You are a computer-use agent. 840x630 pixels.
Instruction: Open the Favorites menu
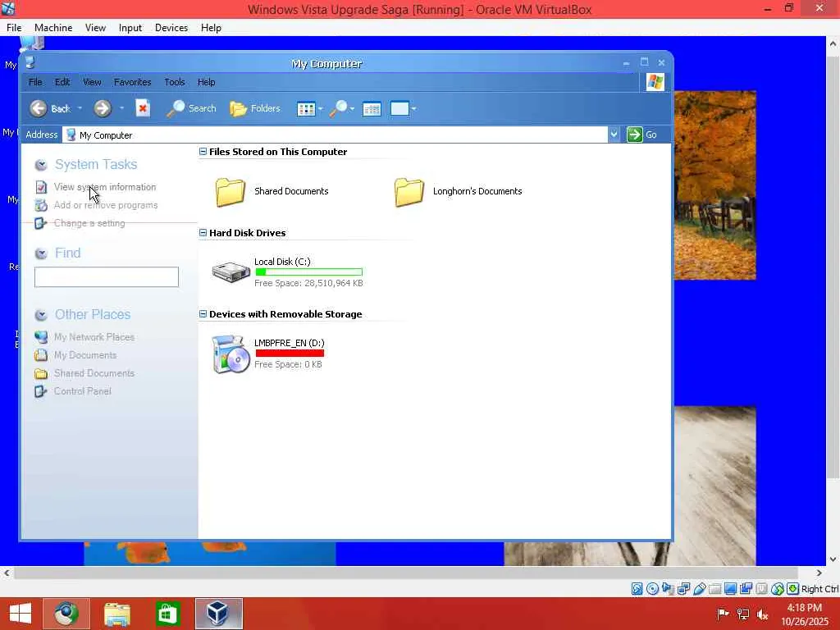(x=132, y=82)
